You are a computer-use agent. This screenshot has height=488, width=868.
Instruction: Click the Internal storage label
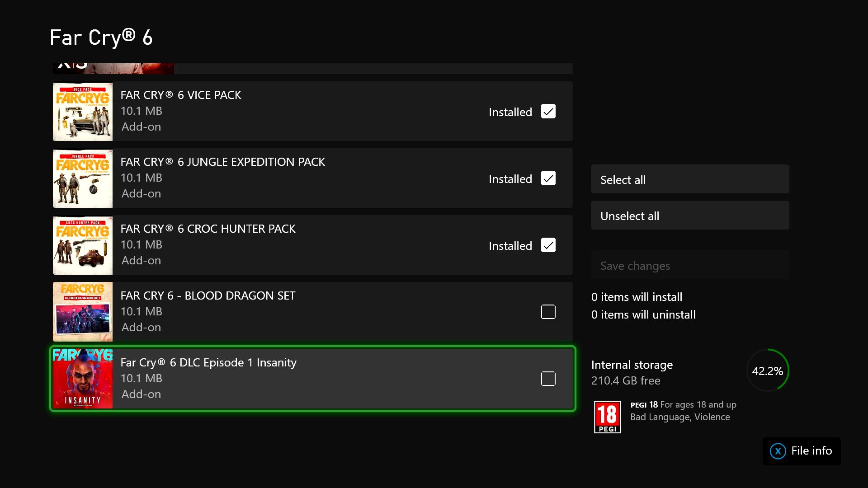click(x=632, y=365)
